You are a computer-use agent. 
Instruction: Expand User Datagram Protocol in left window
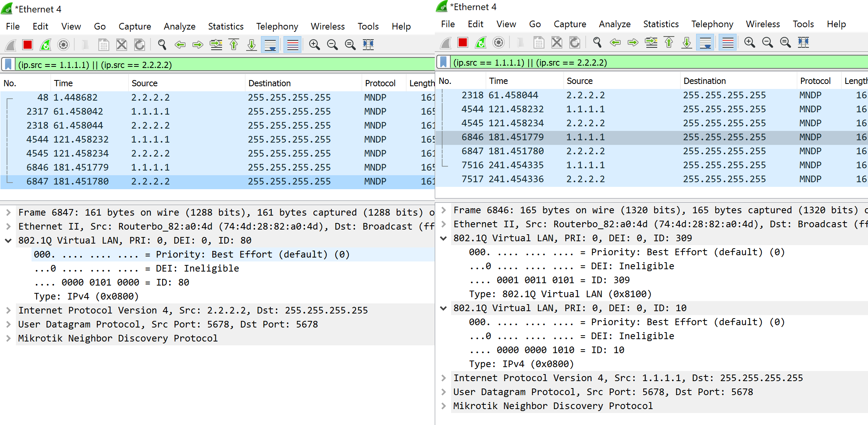click(x=8, y=324)
